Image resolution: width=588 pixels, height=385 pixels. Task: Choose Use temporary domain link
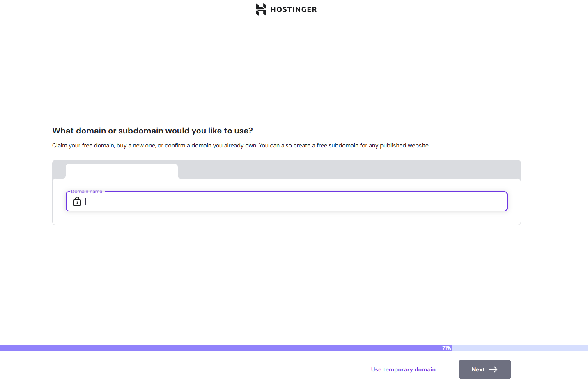(x=403, y=369)
